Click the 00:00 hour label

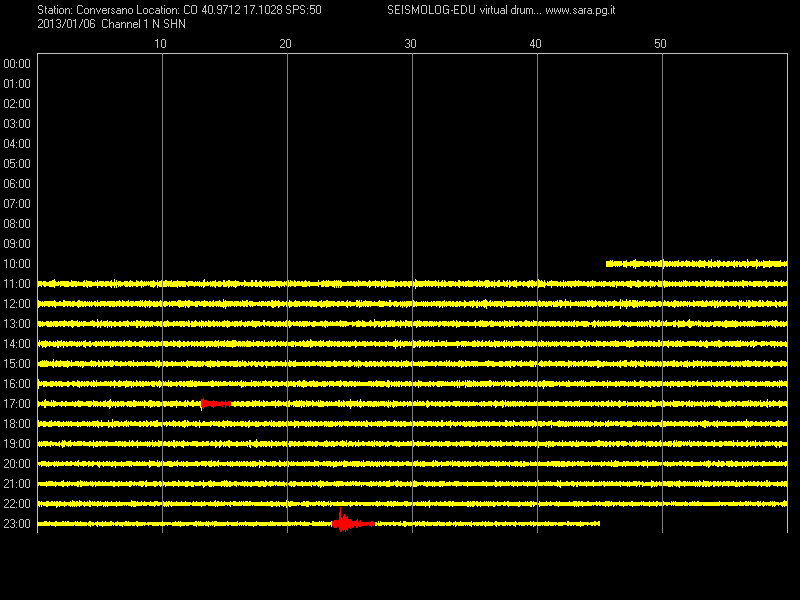pyautogui.click(x=17, y=64)
